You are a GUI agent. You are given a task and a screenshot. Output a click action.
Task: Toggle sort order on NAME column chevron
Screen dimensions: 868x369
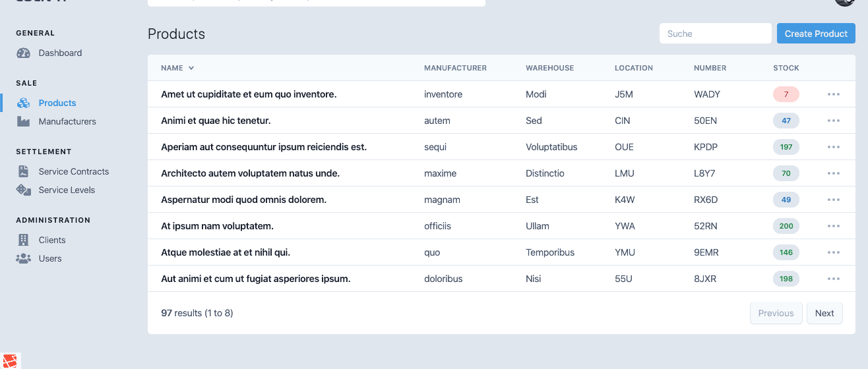pos(191,68)
